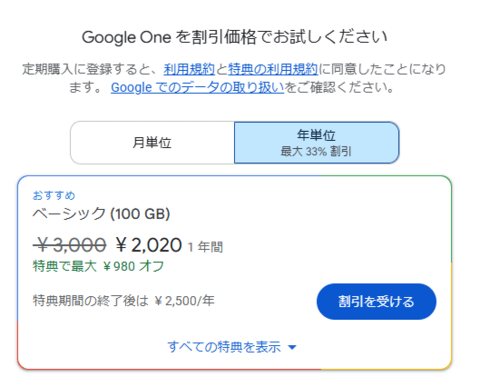Click blank space inside the plan card

click(333, 227)
